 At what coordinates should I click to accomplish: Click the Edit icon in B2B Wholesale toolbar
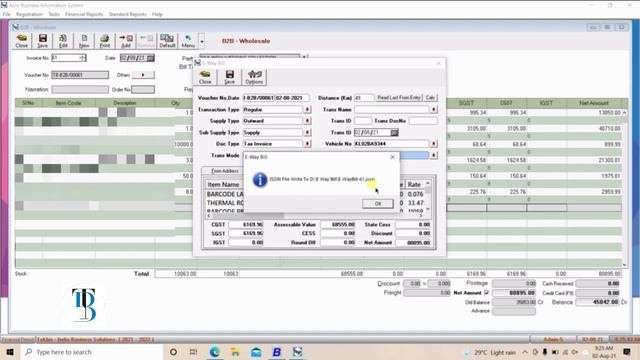[63, 41]
